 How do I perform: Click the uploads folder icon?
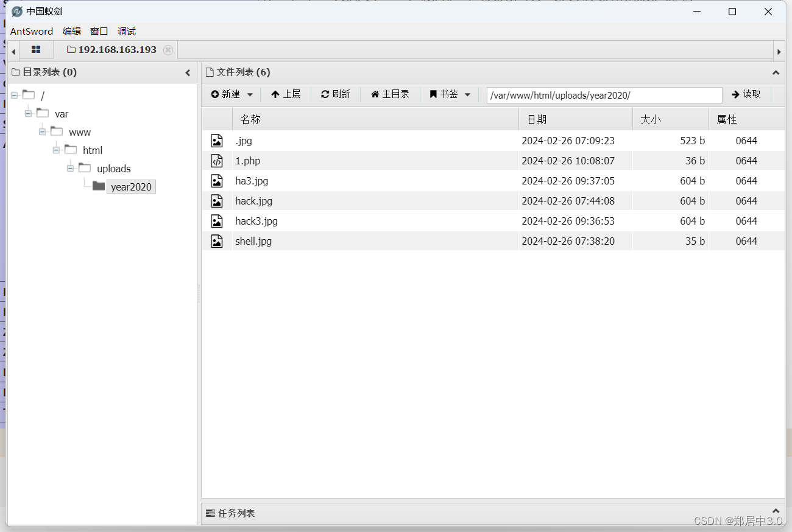click(85, 167)
